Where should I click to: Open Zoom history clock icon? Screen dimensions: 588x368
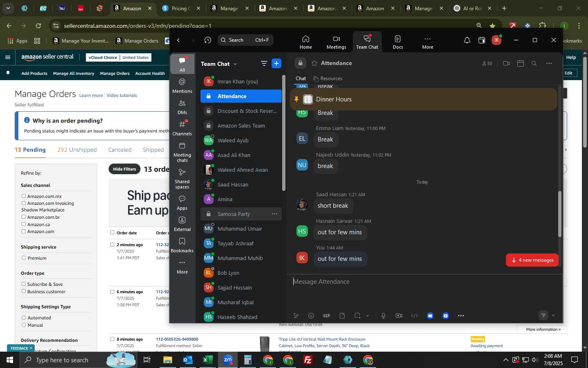[x=208, y=40]
